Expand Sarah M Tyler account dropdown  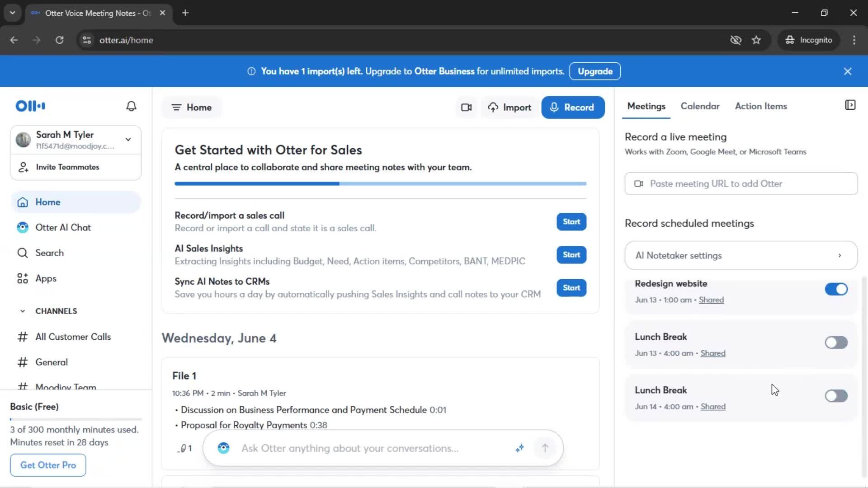pos(128,140)
